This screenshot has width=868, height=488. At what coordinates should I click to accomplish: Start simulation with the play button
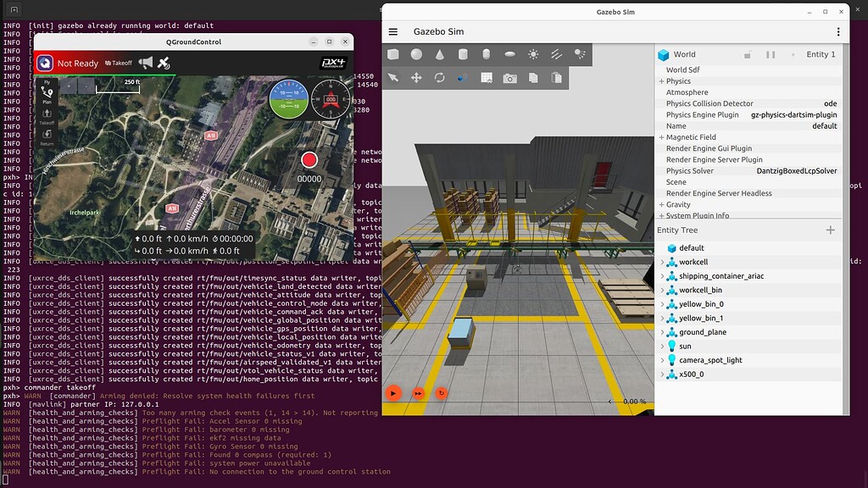(x=393, y=393)
